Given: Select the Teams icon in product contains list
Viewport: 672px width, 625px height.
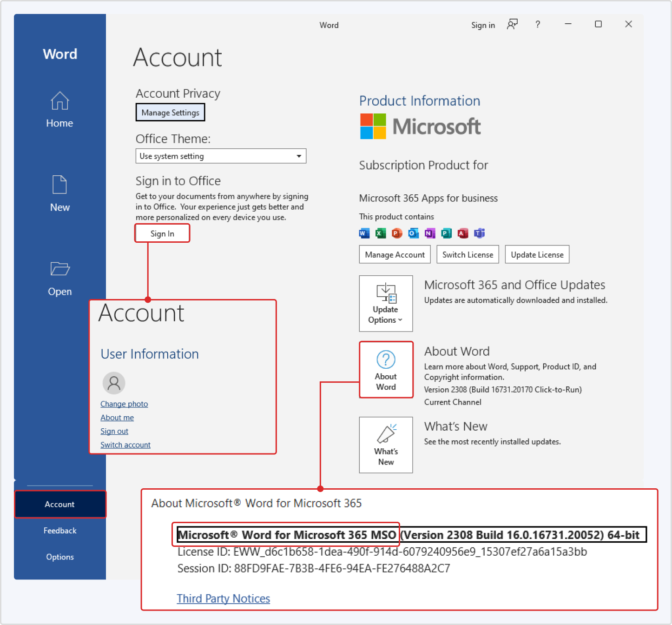Looking at the screenshot, I should [x=479, y=233].
